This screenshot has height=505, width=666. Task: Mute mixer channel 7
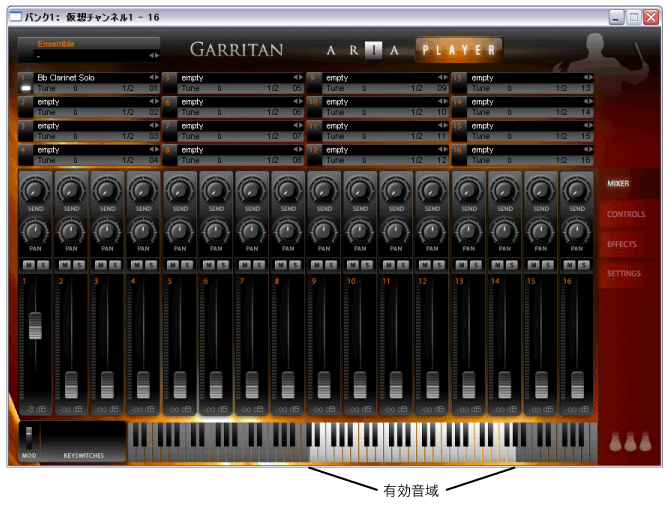[245, 265]
